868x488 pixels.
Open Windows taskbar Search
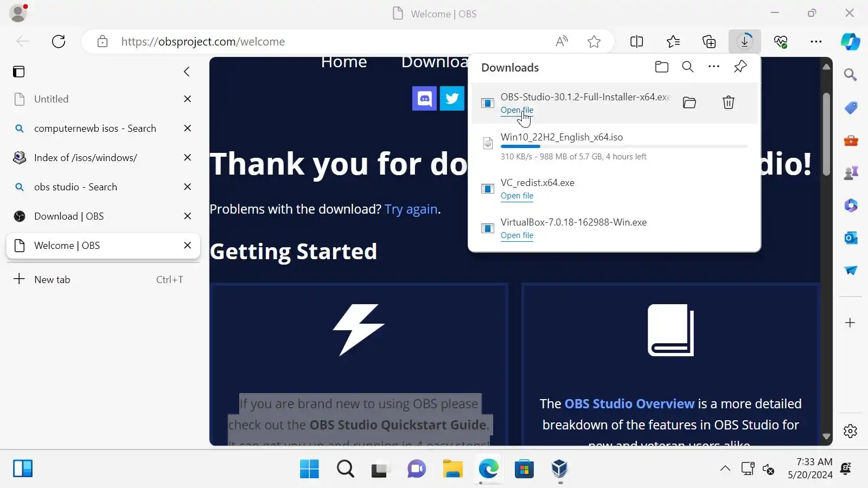click(345, 468)
